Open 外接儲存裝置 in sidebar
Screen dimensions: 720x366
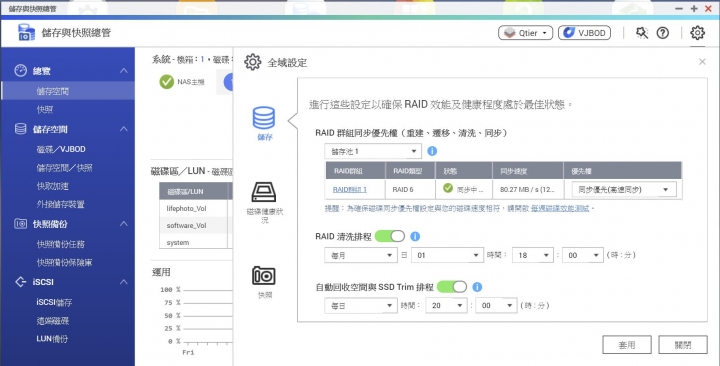(60, 204)
